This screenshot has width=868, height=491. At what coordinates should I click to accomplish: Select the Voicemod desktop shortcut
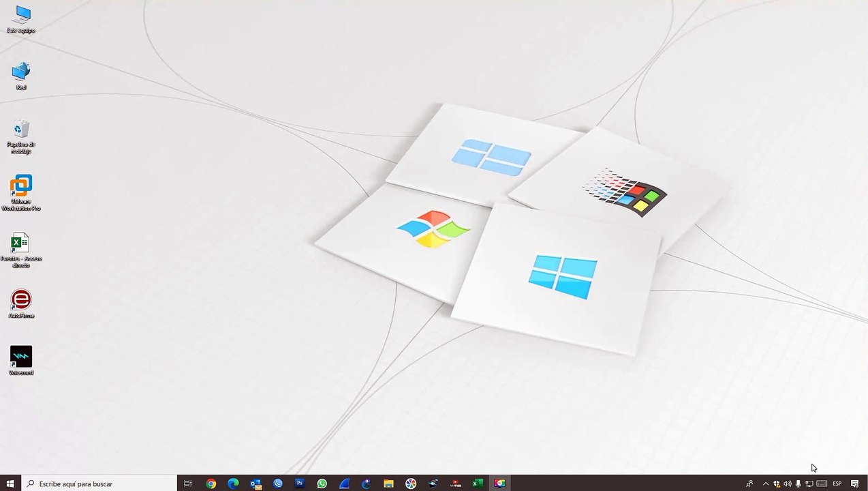point(21,360)
